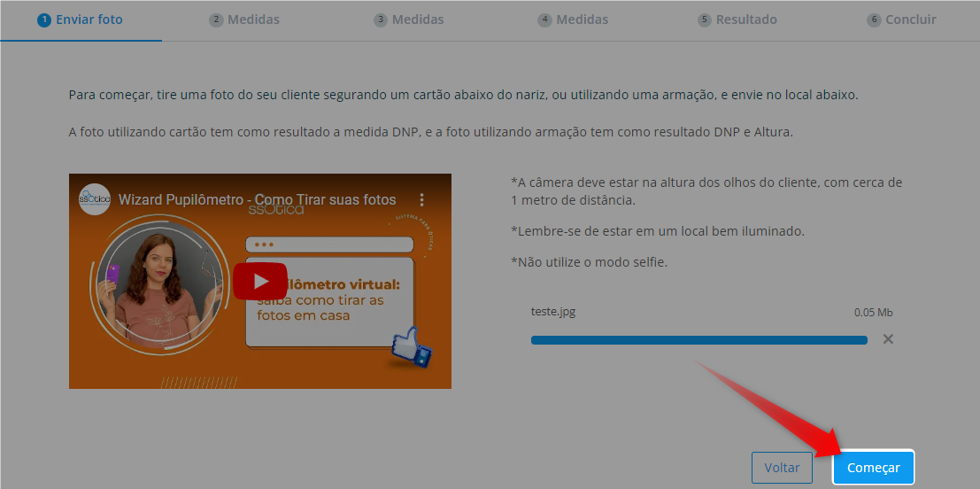Play the Wizard Pupilômetro video
The width and height of the screenshot is (980, 489).
point(260,282)
